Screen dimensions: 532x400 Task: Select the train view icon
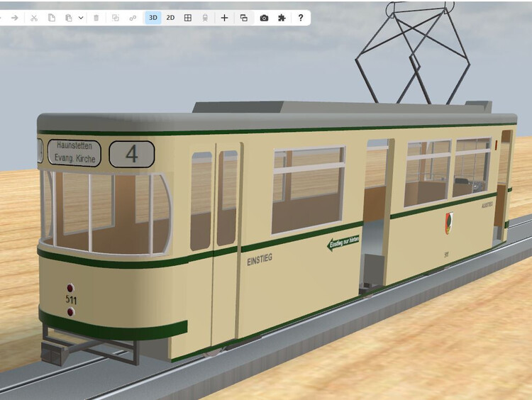click(x=205, y=18)
